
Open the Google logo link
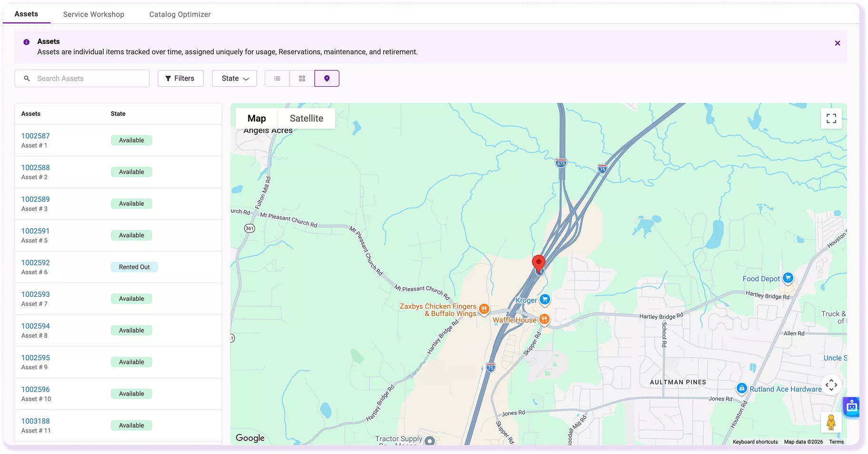coord(250,438)
